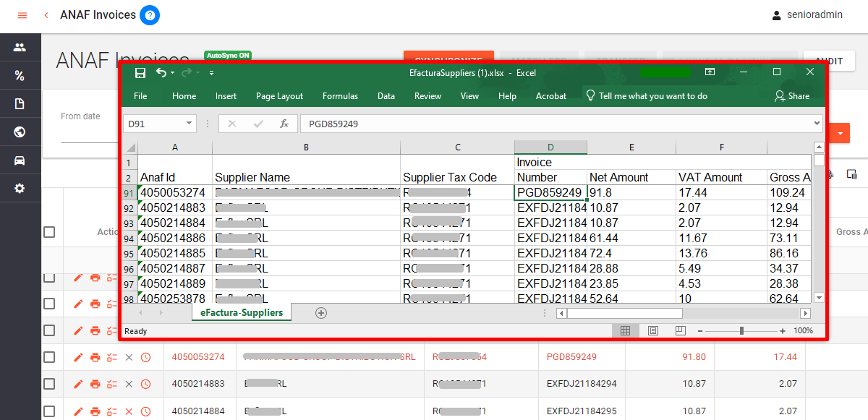Image resolution: width=868 pixels, height=420 pixels.
Task: Toggle the select-all checkbox in the table header
Action: (x=49, y=232)
